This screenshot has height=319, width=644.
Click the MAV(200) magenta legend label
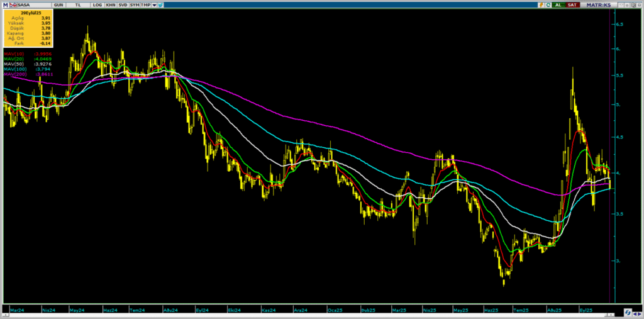pyautogui.click(x=14, y=74)
